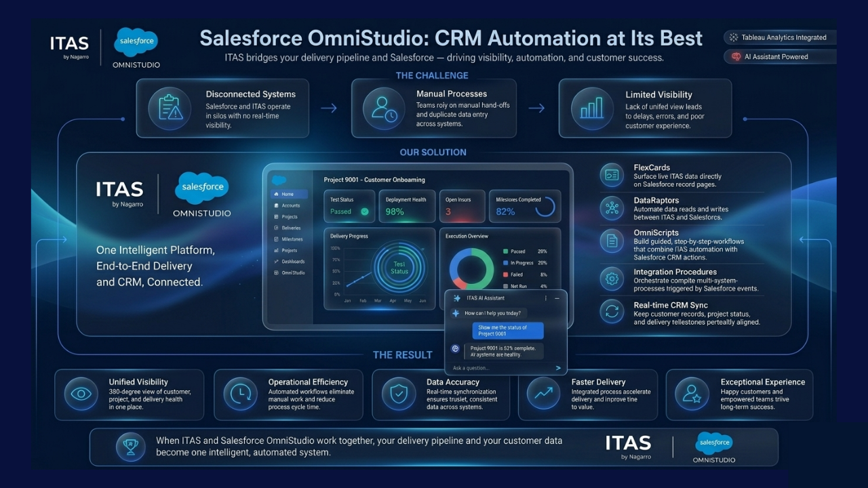Click the Salesforce cloud logo in dashboard sidebar
The image size is (868, 488).
[279, 180]
